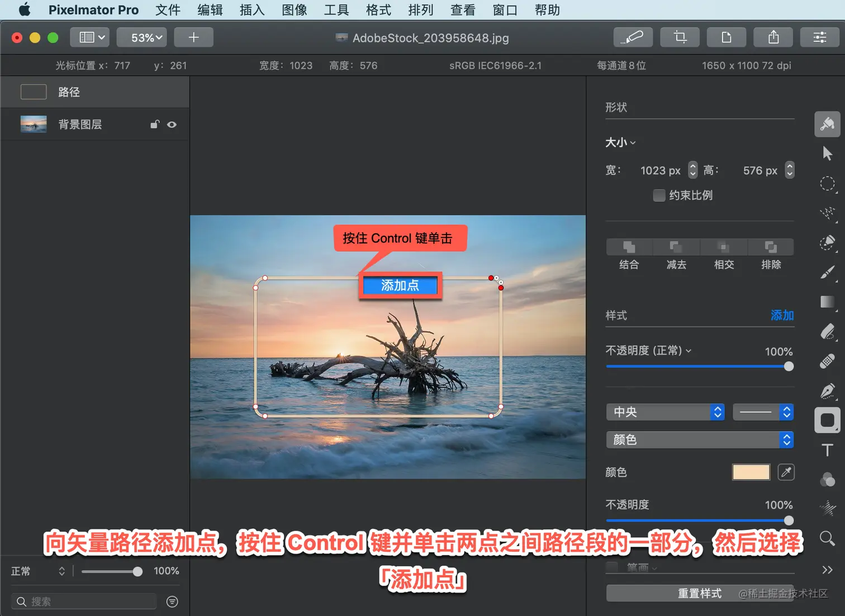Open the 颜色 fill type dropdown
Screen dimensions: 845x616
click(x=700, y=440)
